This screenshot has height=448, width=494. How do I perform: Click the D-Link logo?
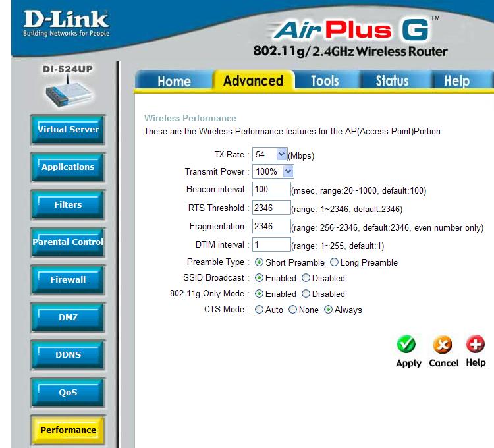tap(66, 23)
